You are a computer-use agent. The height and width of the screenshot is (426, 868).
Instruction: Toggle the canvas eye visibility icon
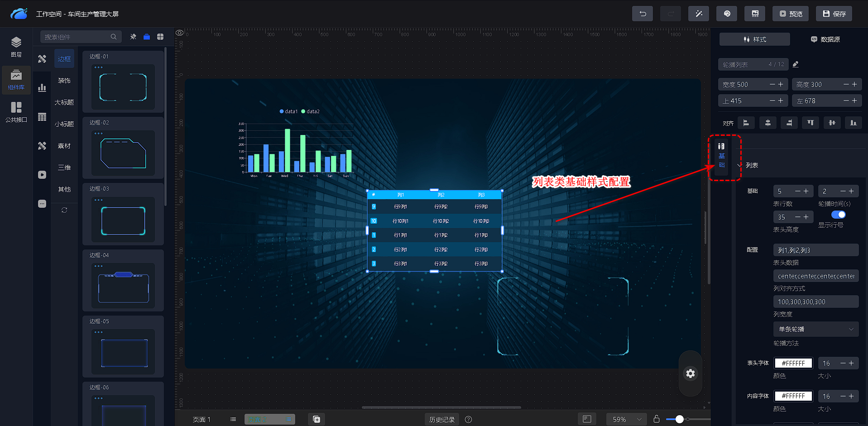(180, 33)
